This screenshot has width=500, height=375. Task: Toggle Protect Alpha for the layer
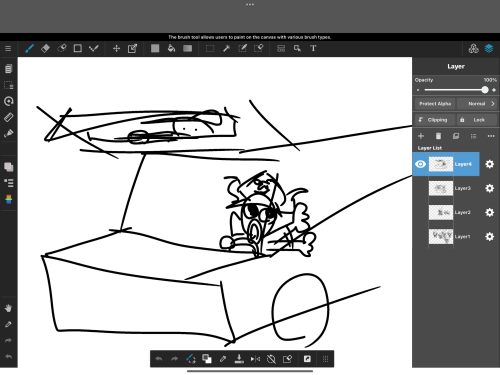tap(435, 104)
